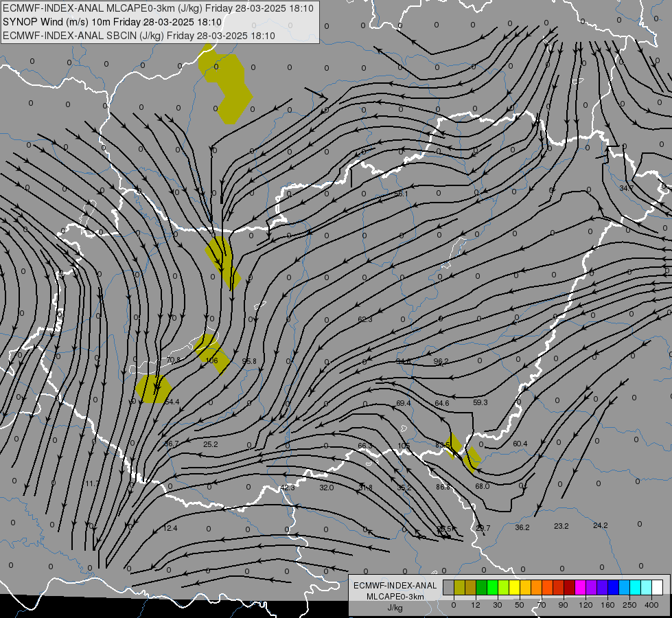Click the pure yellow legend swatch
The image size is (672, 618).
click(x=514, y=587)
